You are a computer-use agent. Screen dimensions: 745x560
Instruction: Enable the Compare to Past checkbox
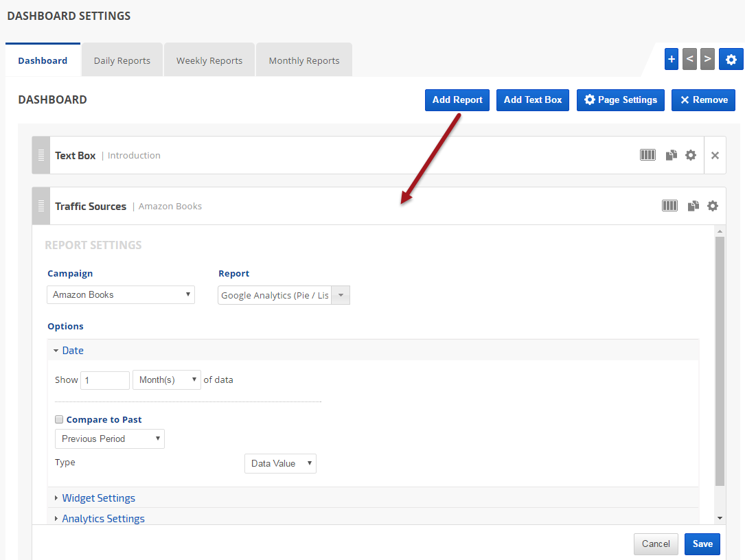(x=59, y=419)
